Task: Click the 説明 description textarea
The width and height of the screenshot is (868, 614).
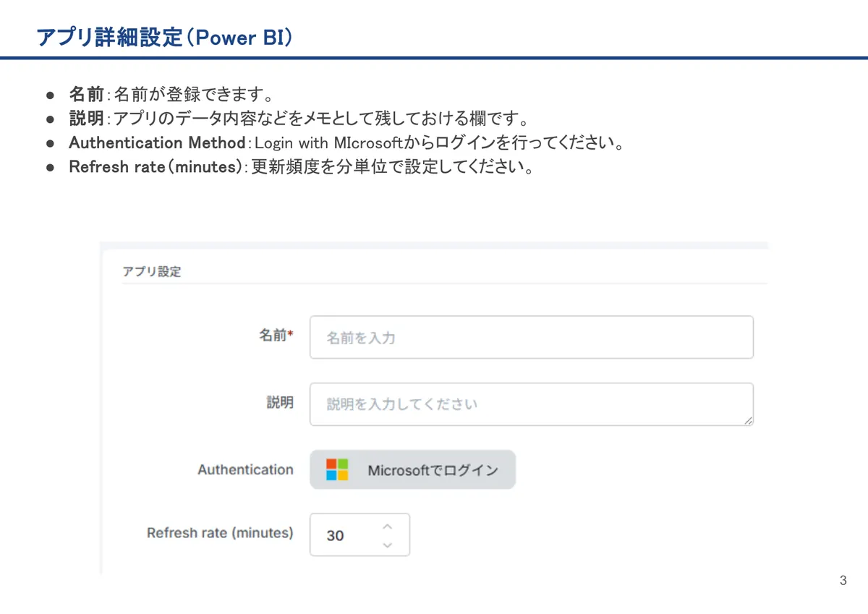Action: click(x=531, y=404)
